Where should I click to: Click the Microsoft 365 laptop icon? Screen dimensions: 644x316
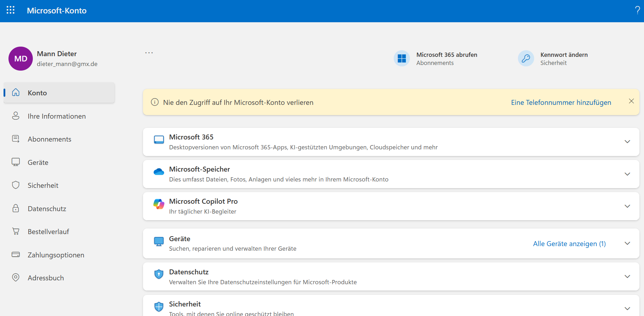point(159,140)
